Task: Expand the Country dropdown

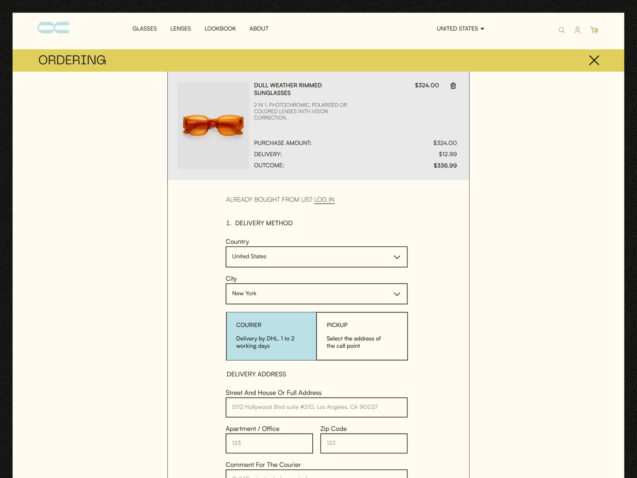Action: pos(316,257)
